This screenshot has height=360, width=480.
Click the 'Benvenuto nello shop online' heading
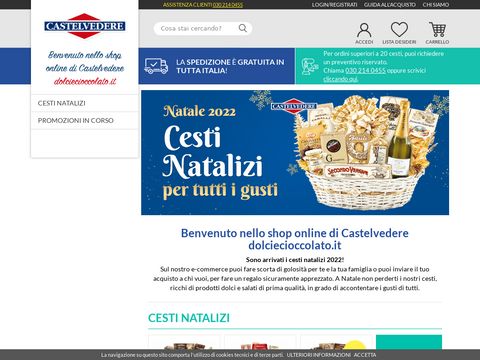click(x=295, y=239)
